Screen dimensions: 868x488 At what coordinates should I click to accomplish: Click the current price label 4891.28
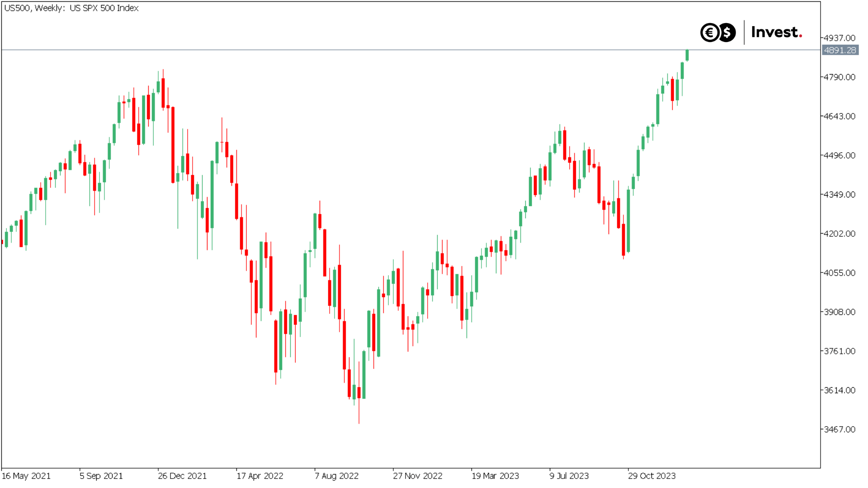tap(840, 50)
